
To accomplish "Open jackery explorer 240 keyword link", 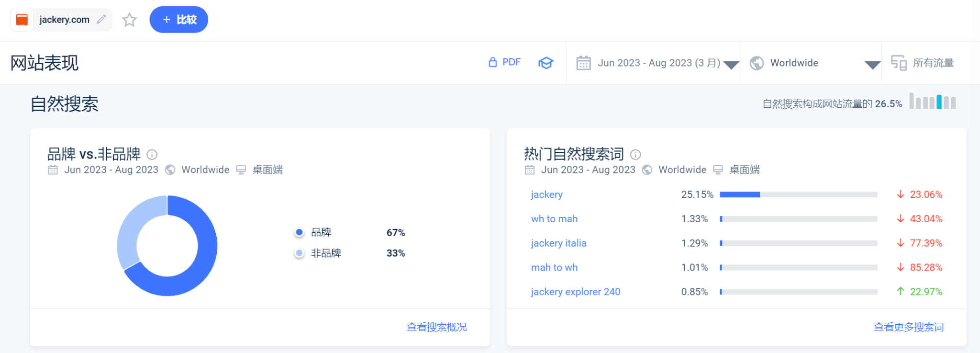I will pyautogui.click(x=576, y=292).
